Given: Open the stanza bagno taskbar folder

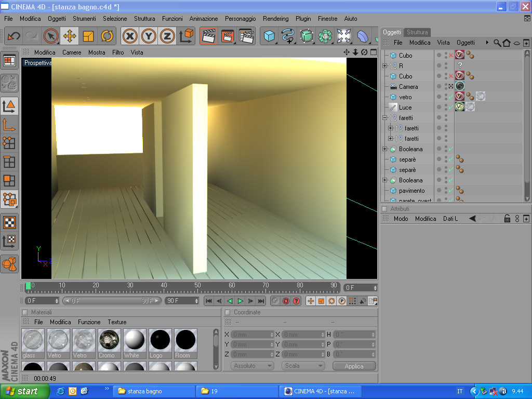Looking at the screenshot, I should point(154,391).
